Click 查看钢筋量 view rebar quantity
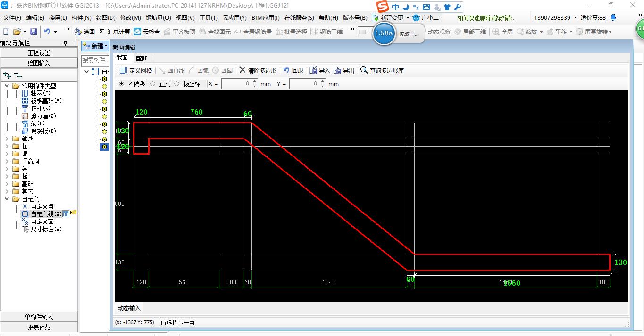This screenshot has height=336, width=644. 253,32
